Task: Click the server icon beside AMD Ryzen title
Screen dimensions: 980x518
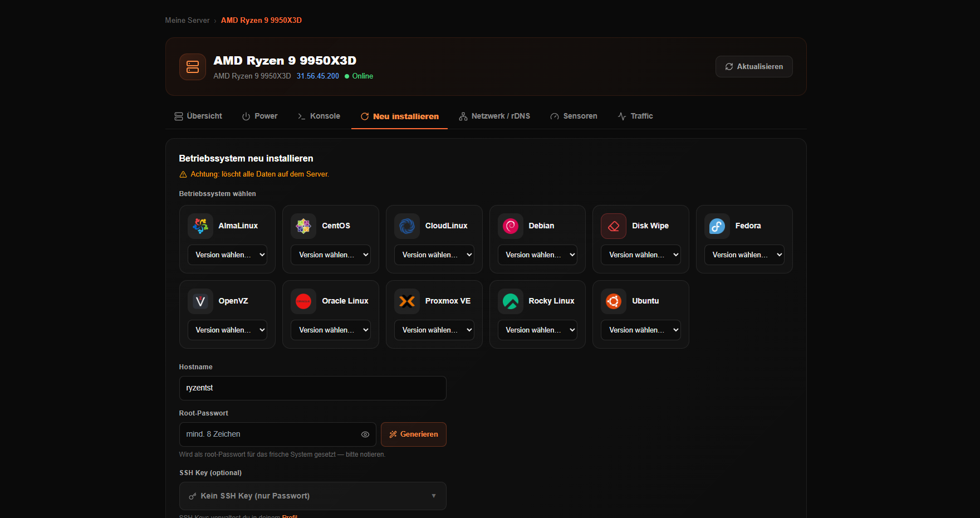Action: tap(193, 67)
